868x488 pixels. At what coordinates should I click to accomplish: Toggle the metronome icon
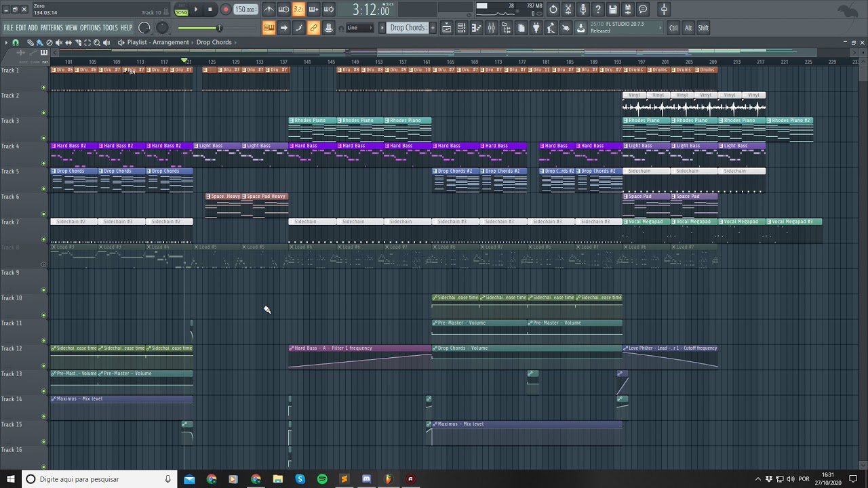click(x=269, y=9)
